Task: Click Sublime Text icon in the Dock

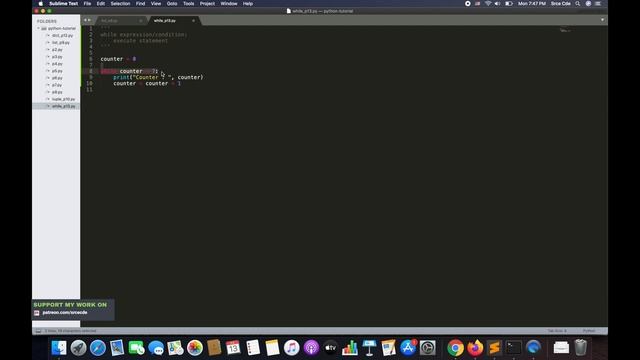Action: pyautogui.click(x=494, y=348)
